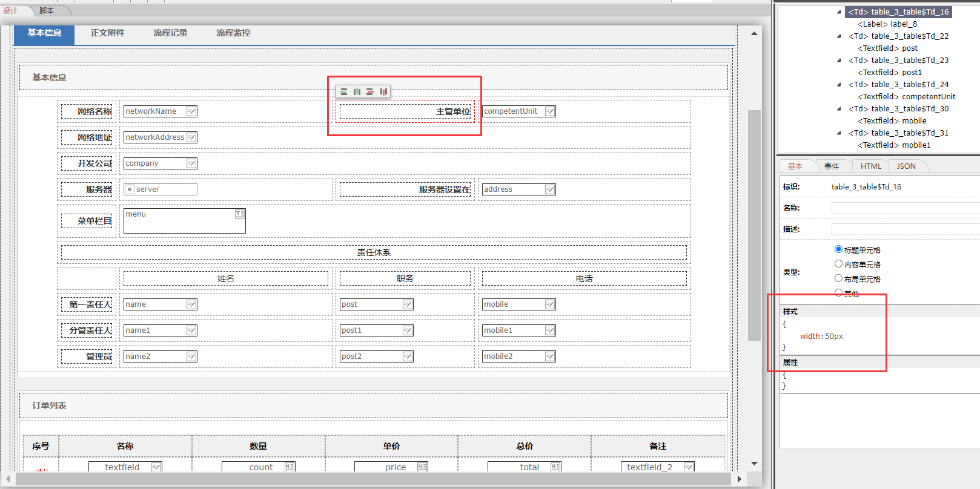Screen dimensions: 980x489
Task: Open the 流程监控 tab
Action: click(x=233, y=33)
